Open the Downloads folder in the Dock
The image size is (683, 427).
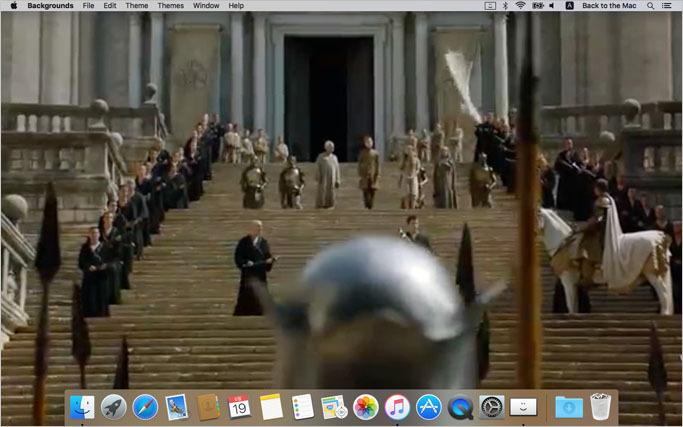point(569,407)
